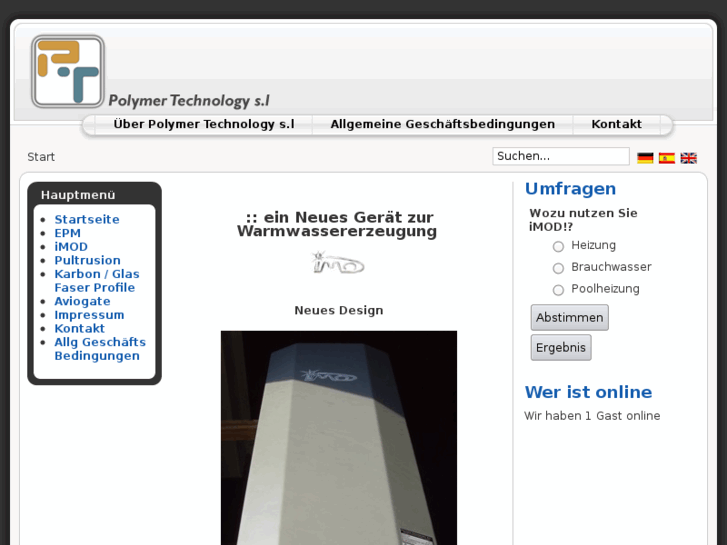Screen dimensions: 727x545
Task: Open the Impressum link in Hauptmenü
Action: (x=89, y=315)
